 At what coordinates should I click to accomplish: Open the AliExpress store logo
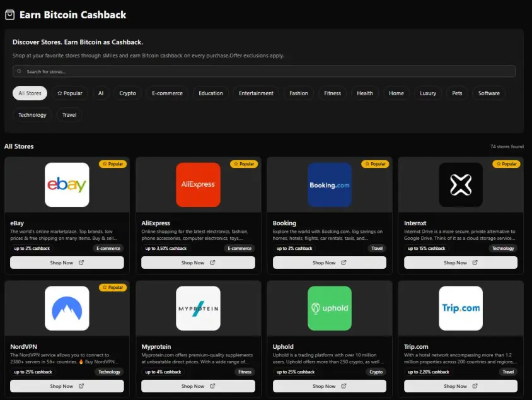point(198,185)
